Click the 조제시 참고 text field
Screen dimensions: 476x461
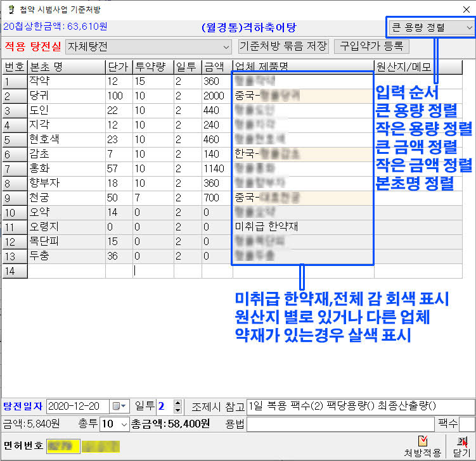click(x=360, y=406)
